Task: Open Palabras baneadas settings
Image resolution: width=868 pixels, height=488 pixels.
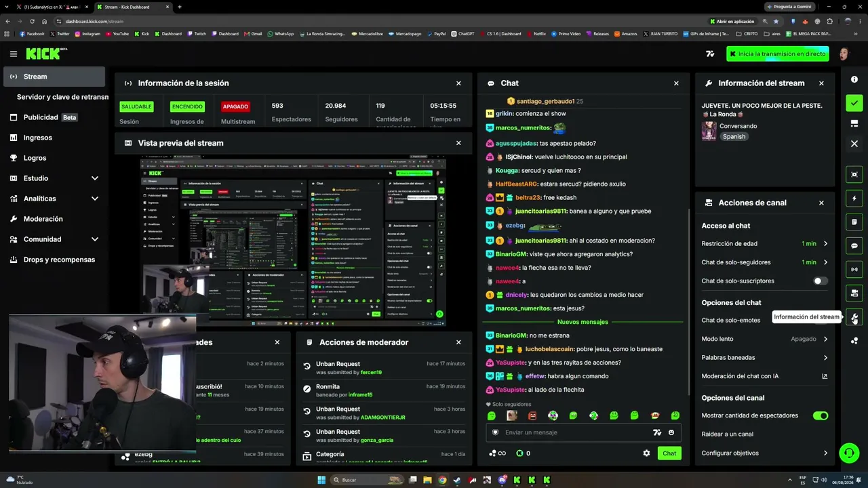Action: [x=765, y=357]
